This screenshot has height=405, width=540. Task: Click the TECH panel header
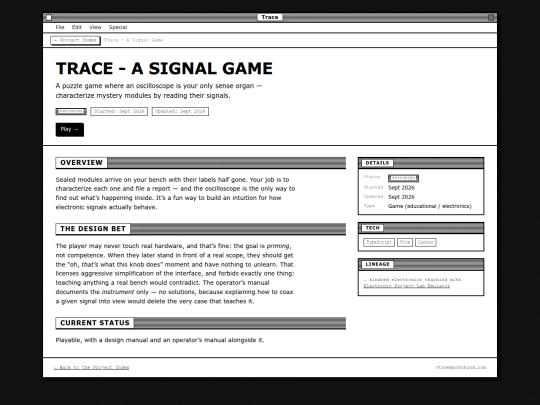[x=421, y=228]
